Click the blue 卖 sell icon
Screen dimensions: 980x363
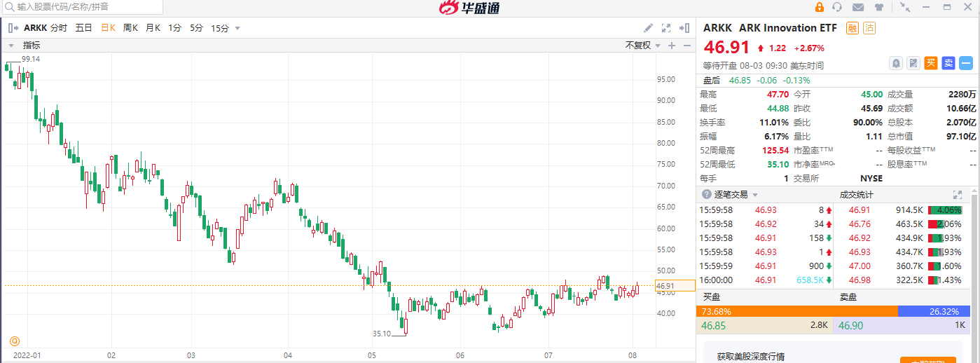tap(948, 63)
